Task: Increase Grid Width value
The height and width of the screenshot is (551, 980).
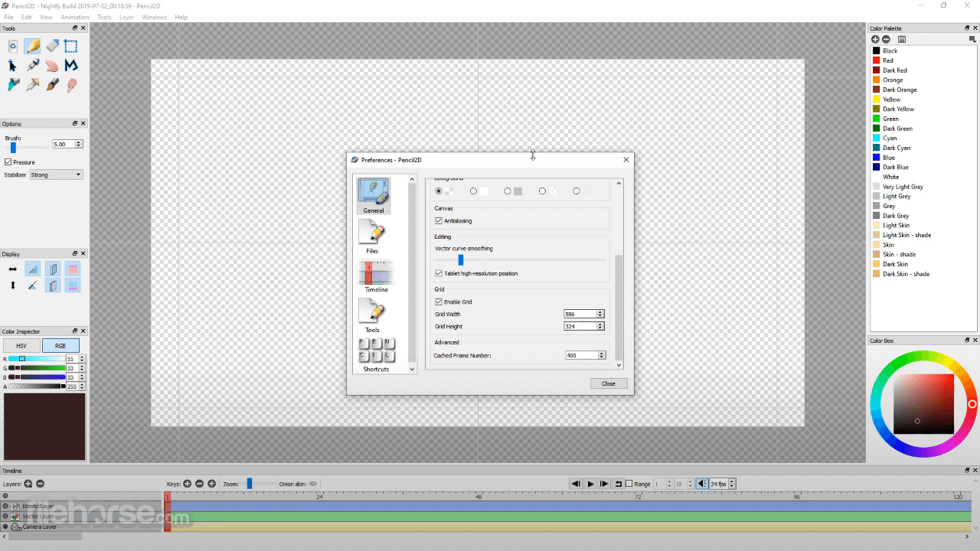Action: pyautogui.click(x=600, y=312)
